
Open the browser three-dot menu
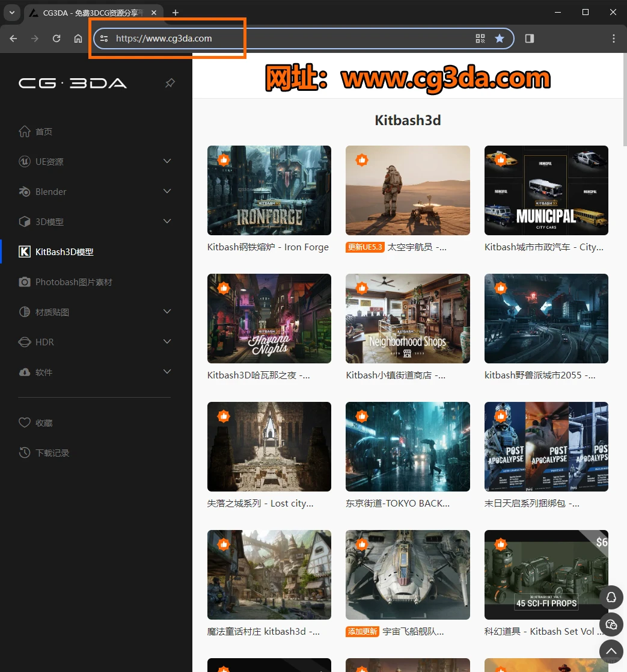tap(613, 39)
